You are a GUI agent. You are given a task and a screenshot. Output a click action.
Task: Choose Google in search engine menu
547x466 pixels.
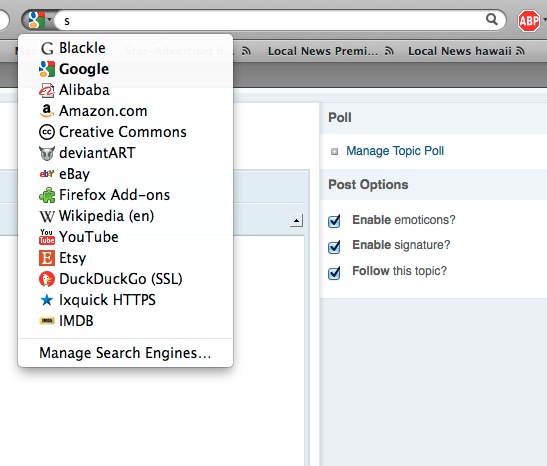point(126,69)
